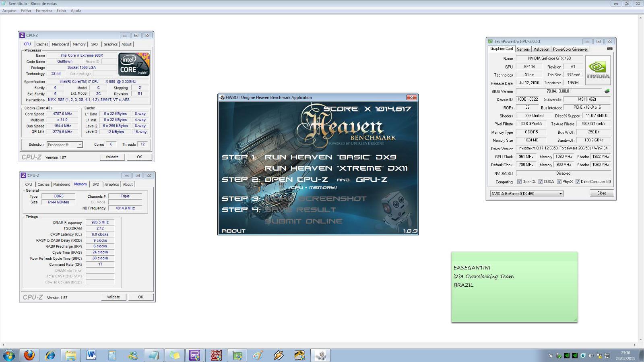
Task: Toggle PhysX checkbox in GPU-Z
Action: (x=559, y=182)
